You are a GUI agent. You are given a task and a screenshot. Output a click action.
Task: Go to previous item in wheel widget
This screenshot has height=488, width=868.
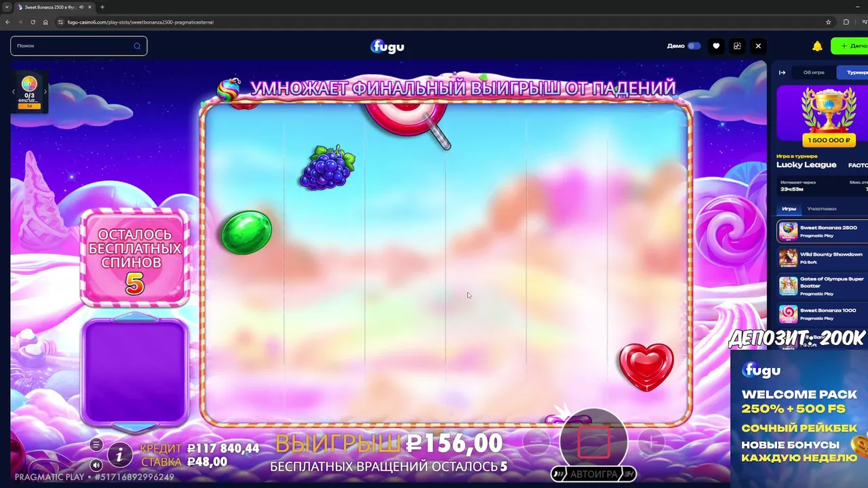click(14, 91)
